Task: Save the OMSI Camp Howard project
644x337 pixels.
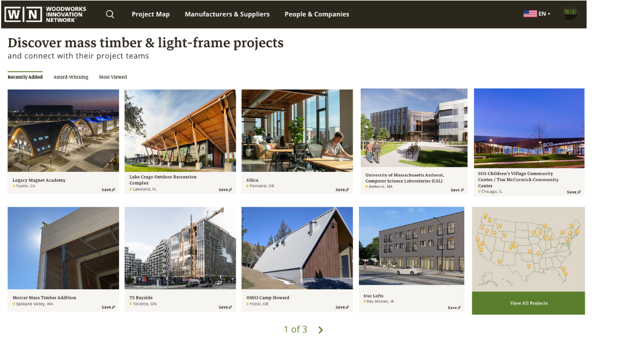Action: point(342,307)
